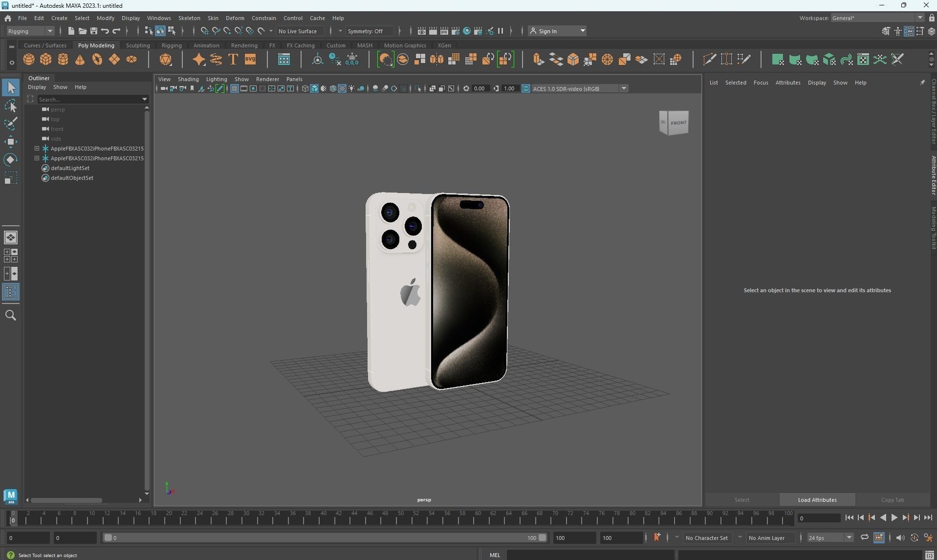937x560 pixels.
Task: Create a polygon disc from the shelf
Action: click(131, 60)
